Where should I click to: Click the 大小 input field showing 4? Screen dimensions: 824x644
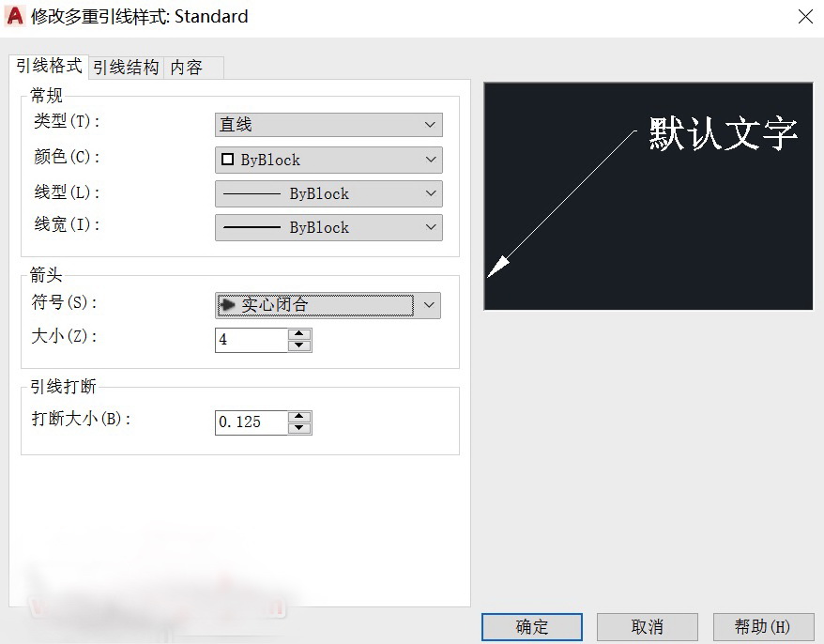tap(252, 340)
